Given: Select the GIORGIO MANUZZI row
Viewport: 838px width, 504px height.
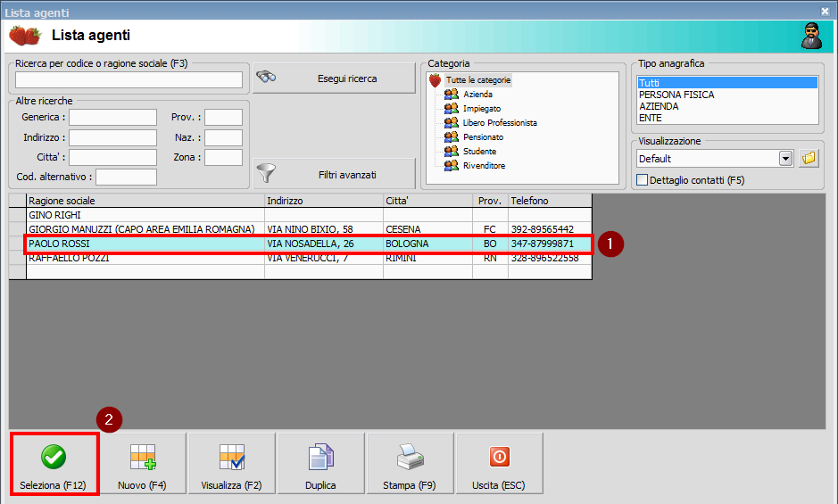Looking at the screenshot, I should point(141,229).
